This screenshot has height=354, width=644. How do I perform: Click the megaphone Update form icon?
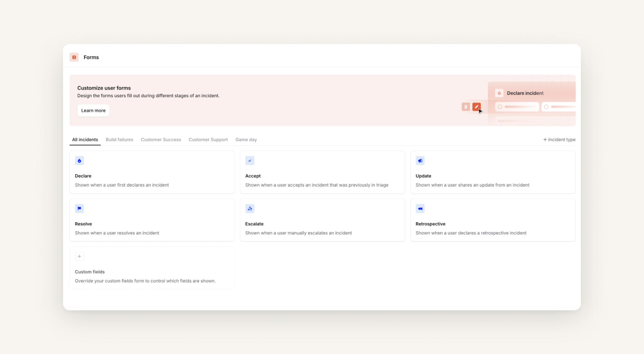point(420,161)
